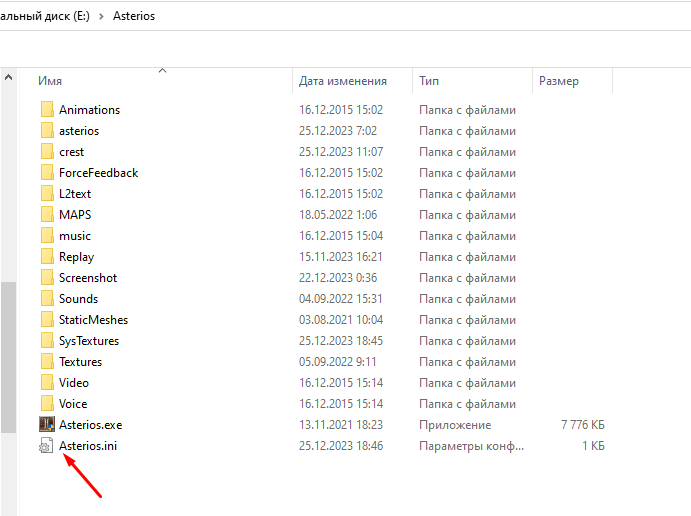Click the Asterios.ini config file icon
The height and width of the screenshot is (516, 691).
click(46, 445)
